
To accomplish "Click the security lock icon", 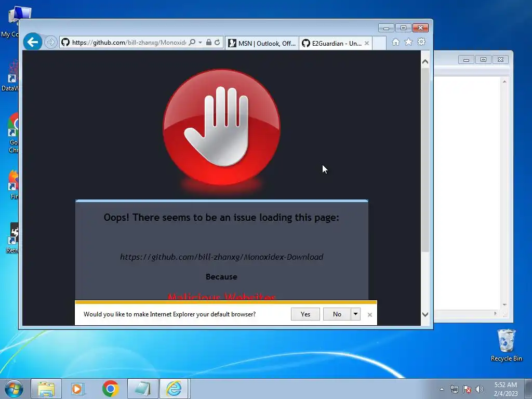I will click(209, 43).
